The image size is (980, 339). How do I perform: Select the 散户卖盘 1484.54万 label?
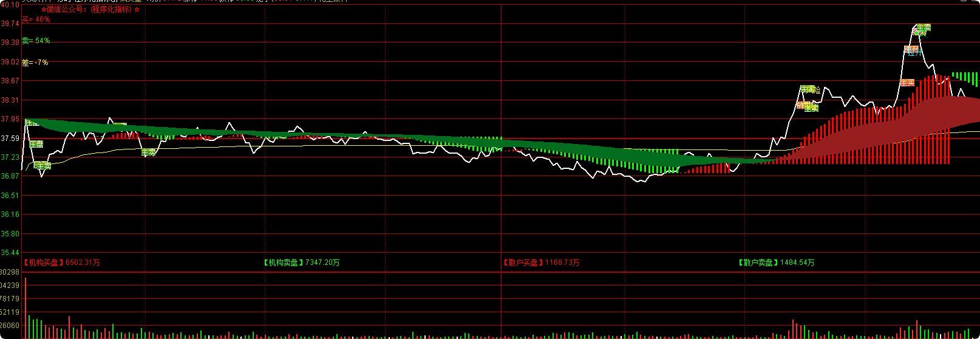pyautogui.click(x=776, y=262)
